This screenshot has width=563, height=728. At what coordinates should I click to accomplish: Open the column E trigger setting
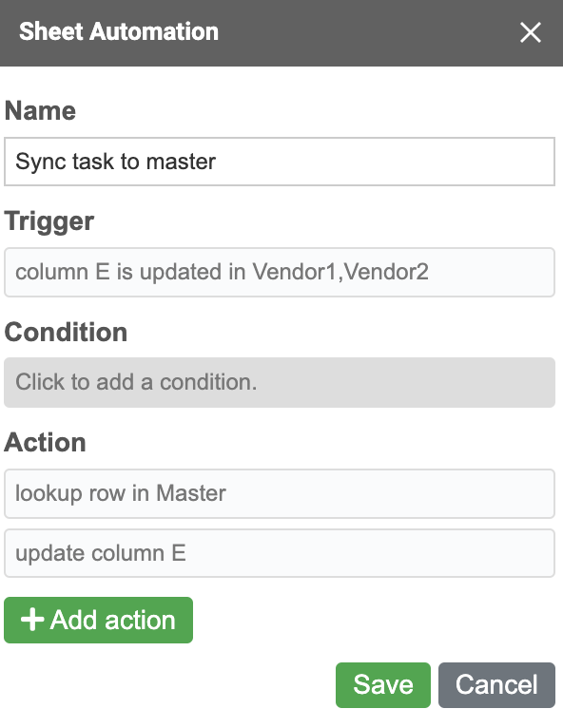tap(280, 272)
